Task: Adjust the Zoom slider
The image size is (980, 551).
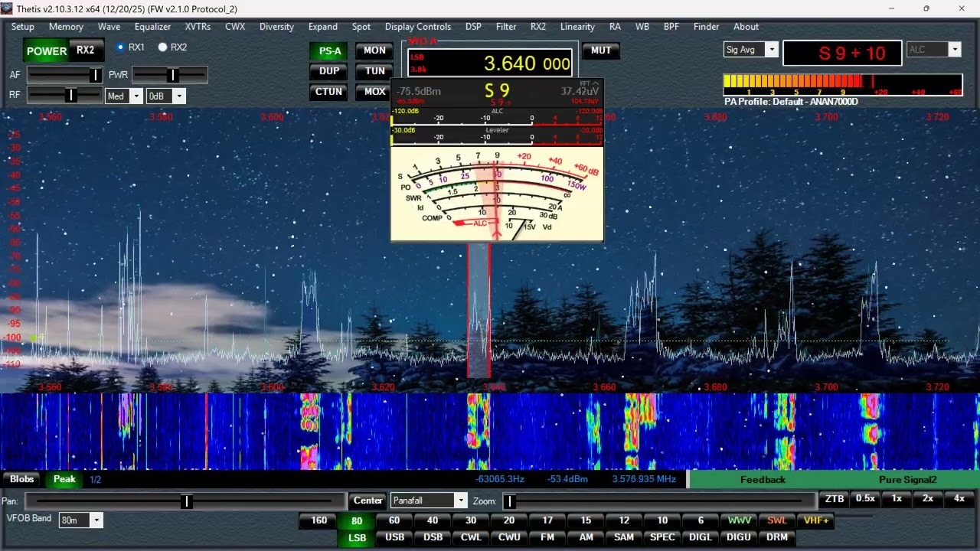Action: point(659,500)
